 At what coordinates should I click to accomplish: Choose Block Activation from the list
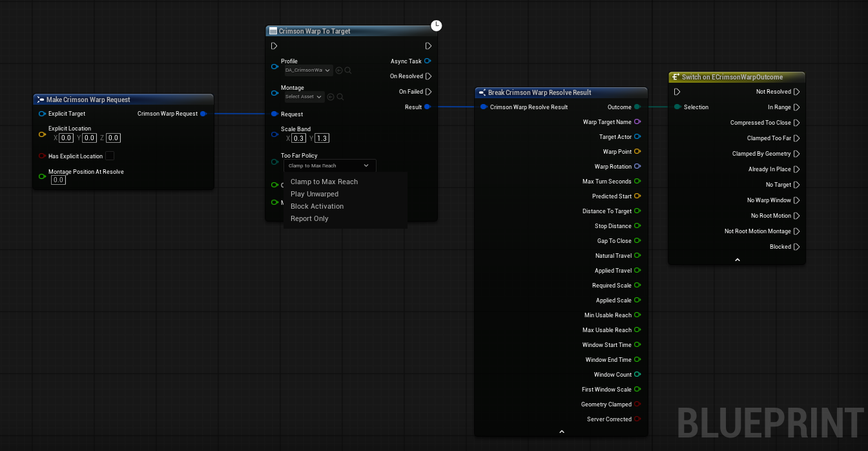pyautogui.click(x=317, y=206)
